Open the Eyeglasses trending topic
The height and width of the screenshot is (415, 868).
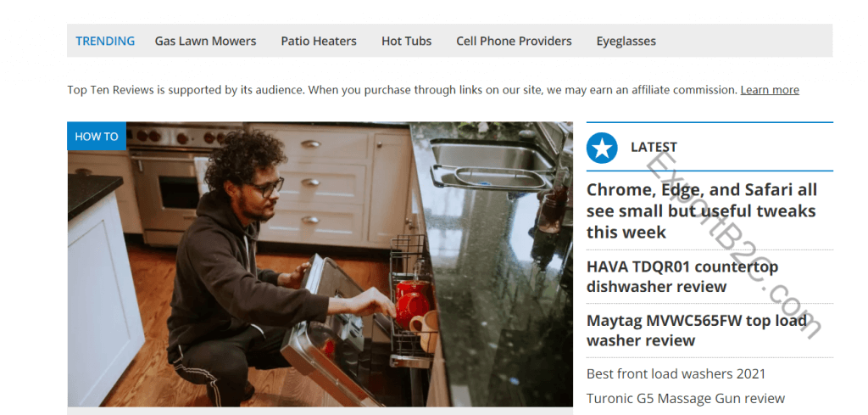tap(626, 42)
